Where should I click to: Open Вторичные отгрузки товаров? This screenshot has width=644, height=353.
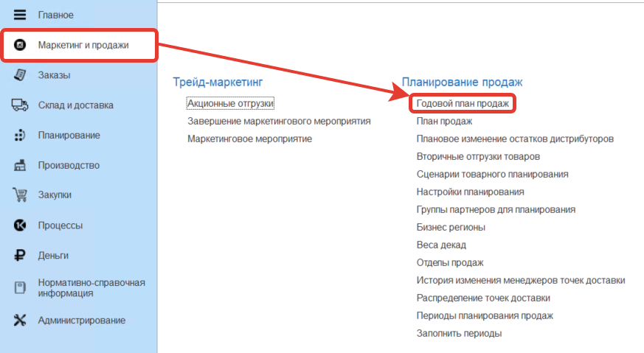(478, 156)
